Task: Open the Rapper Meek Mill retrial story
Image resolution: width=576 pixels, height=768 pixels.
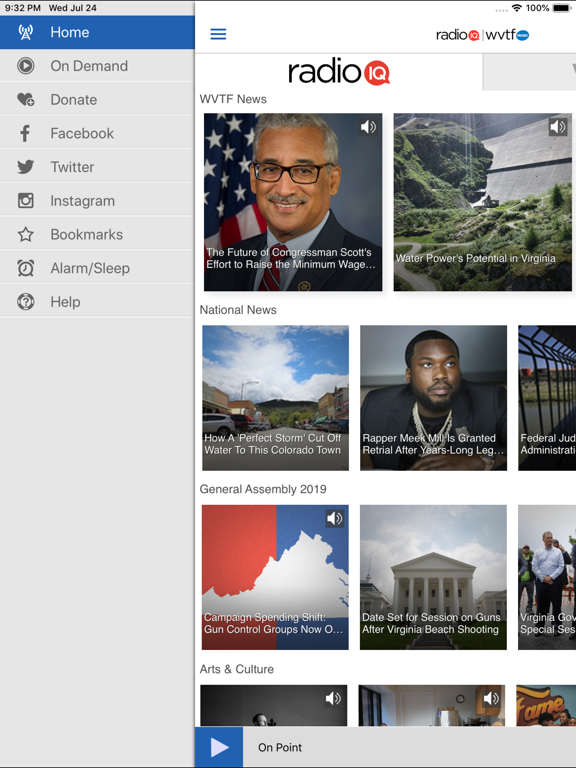Action: click(x=433, y=398)
